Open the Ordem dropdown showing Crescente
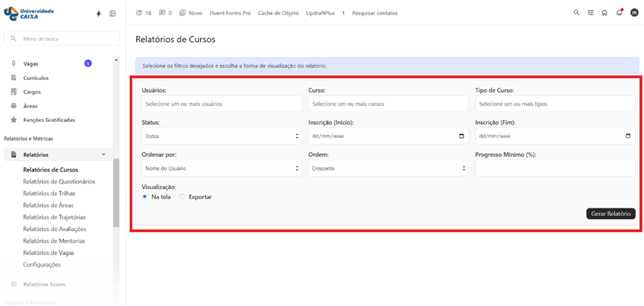Image resolution: width=644 pixels, height=306 pixels. 388,169
